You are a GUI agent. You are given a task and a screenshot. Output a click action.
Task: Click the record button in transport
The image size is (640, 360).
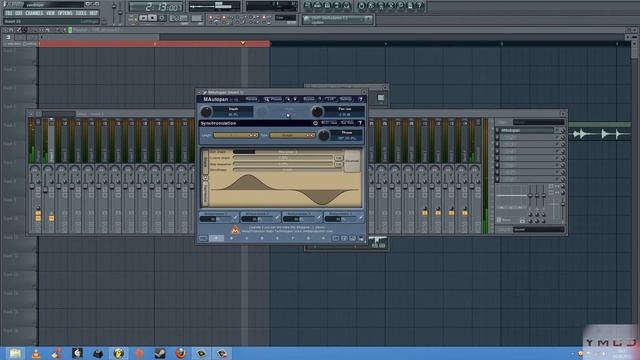tap(162, 18)
